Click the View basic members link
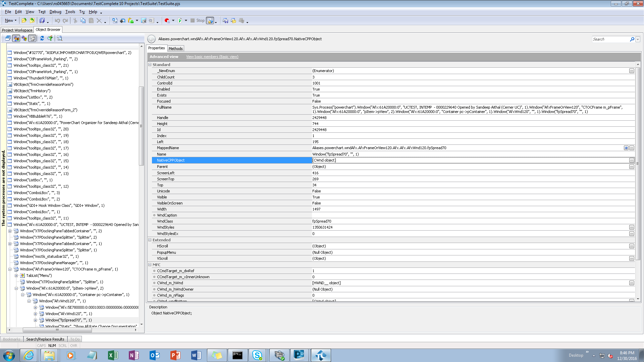The height and width of the screenshot is (362, 644). tap(212, 57)
